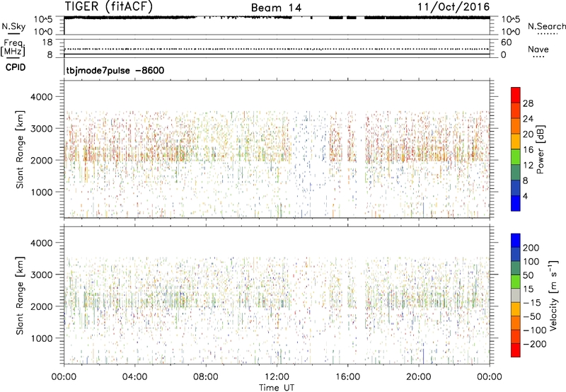Select the dark green 8–12 dB Power segment
The height and width of the screenshot is (392, 566).
pos(516,173)
